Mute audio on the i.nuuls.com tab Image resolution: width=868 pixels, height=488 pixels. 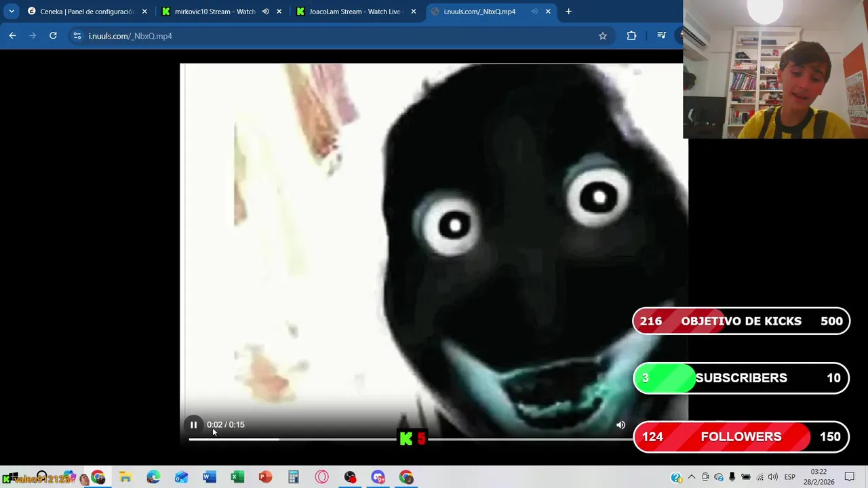click(x=534, y=12)
